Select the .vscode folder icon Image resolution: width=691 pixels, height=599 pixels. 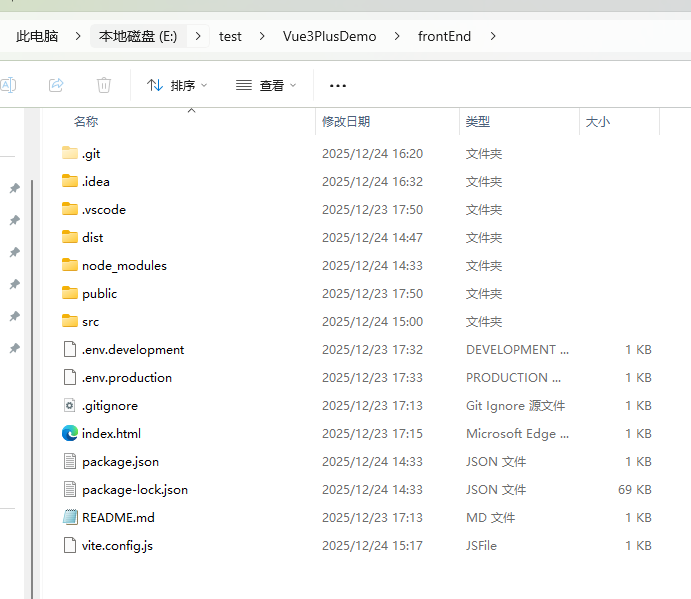(x=70, y=209)
